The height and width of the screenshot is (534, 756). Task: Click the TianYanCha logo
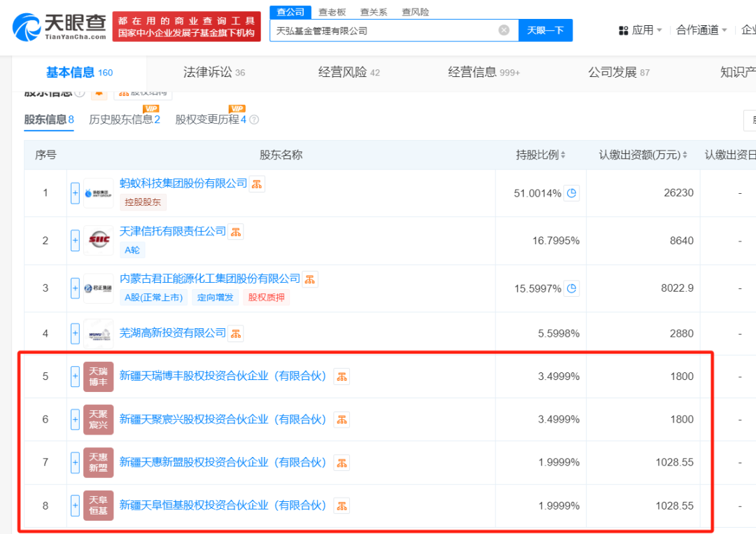tap(59, 27)
